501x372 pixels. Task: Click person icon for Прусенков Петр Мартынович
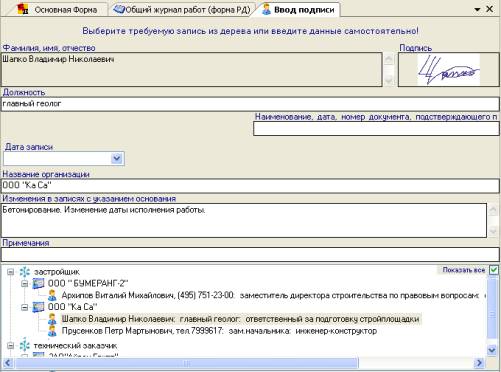(52, 331)
